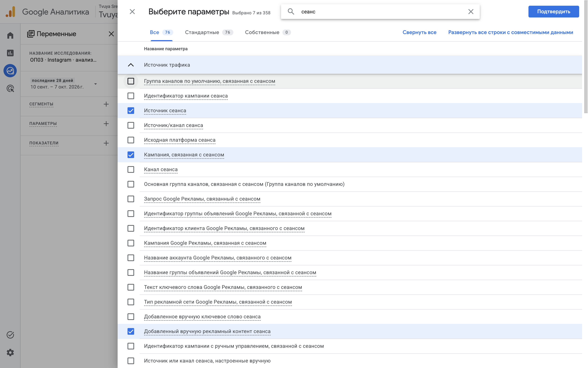Viewport: 588px width, 368px height.
Task: Check Идентификатор кампании сеанса
Action: tap(131, 96)
